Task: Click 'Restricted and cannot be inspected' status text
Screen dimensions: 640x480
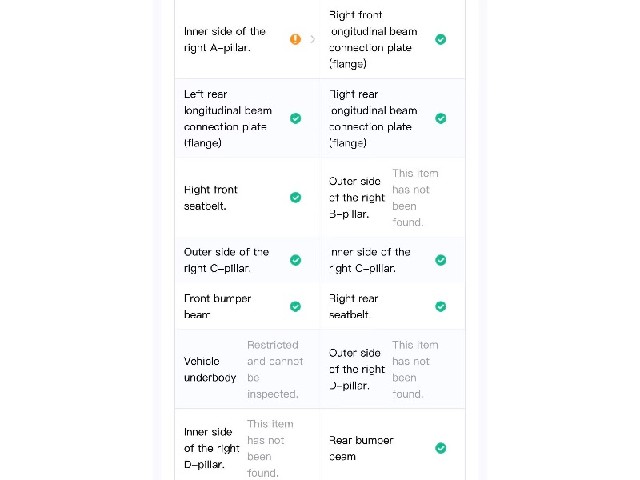Action: point(275,369)
